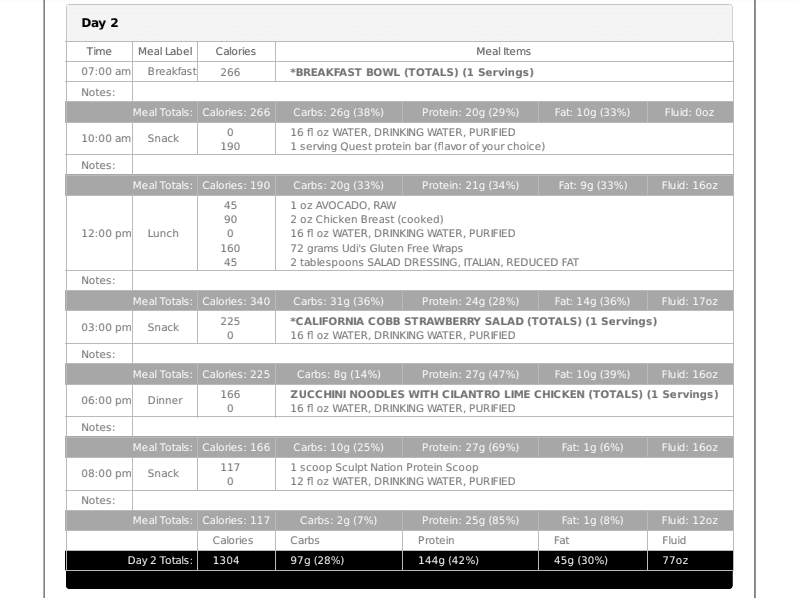The height and width of the screenshot is (598, 797).
Task: Select Calories: 166 meal total
Action: tap(236, 447)
